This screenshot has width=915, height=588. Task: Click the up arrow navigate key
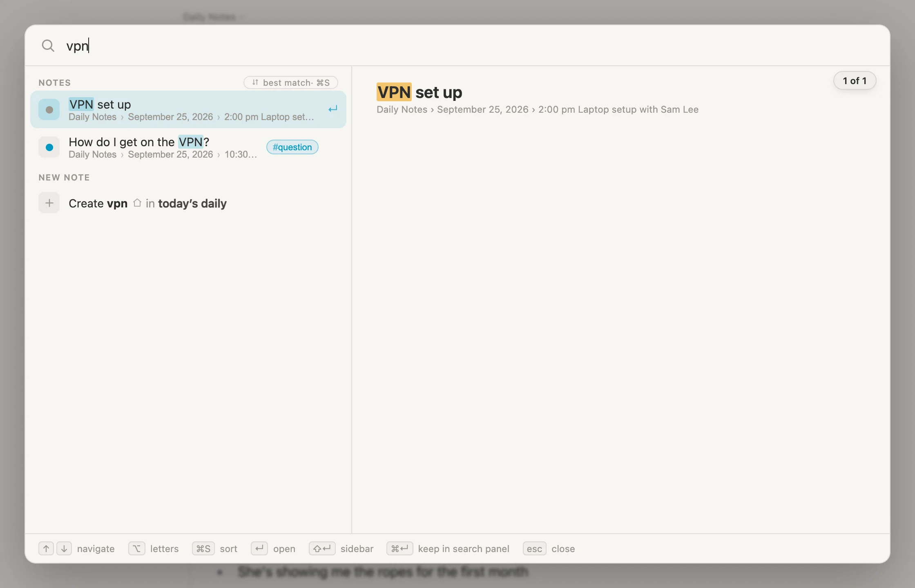point(46,548)
